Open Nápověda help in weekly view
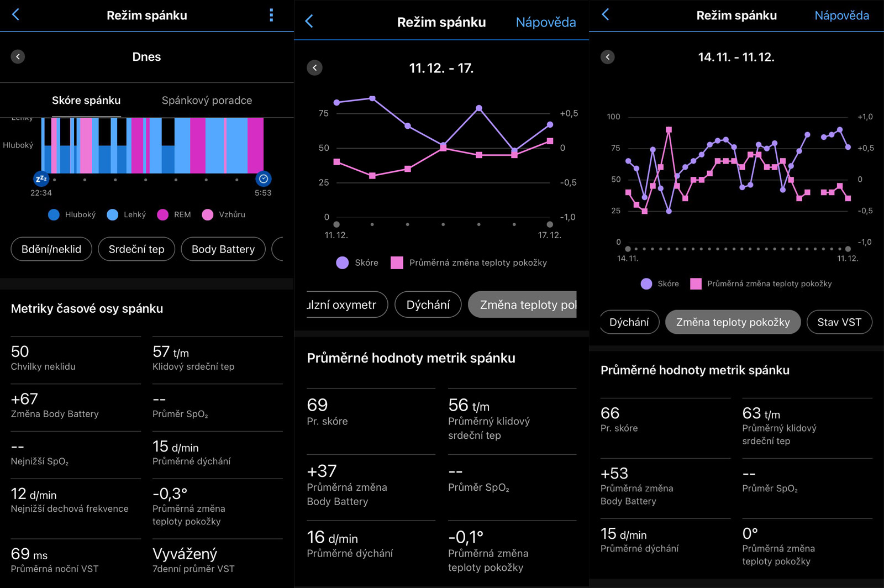The image size is (884, 588). point(545,22)
